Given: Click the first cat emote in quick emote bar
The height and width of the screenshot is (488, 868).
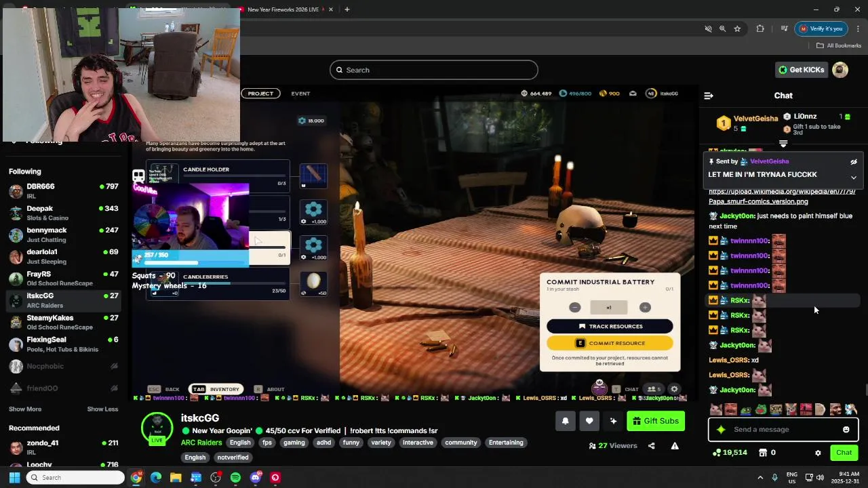Looking at the screenshot, I should point(715,409).
